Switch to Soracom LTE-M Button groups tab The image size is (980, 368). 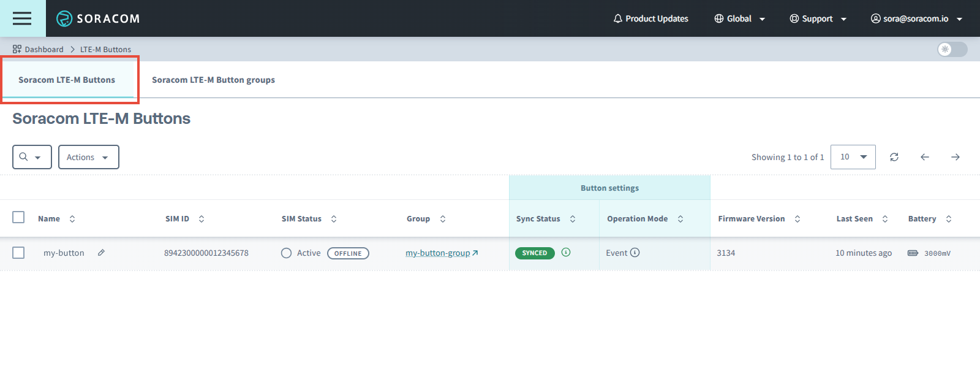[x=213, y=80]
